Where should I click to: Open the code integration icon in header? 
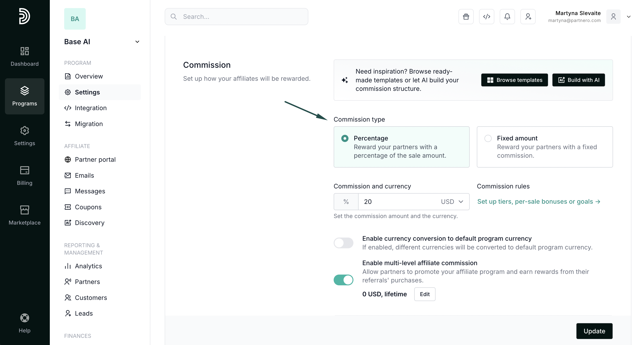486,17
